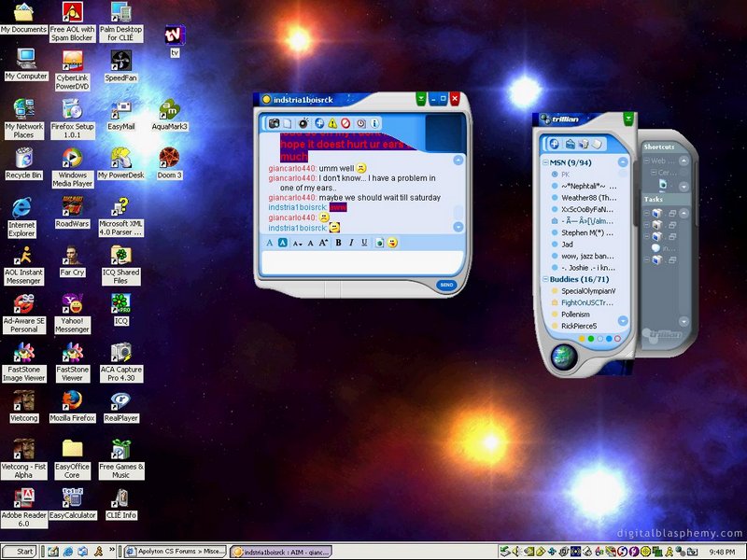
Task: Select contact SpecialOlympianV in Buddies list
Action: [x=588, y=291]
